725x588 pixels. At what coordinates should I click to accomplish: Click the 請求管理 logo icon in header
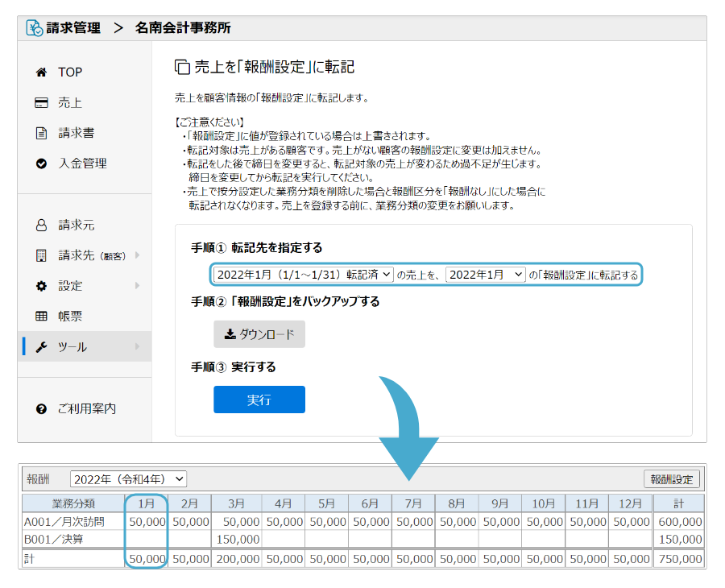[x=35, y=28]
